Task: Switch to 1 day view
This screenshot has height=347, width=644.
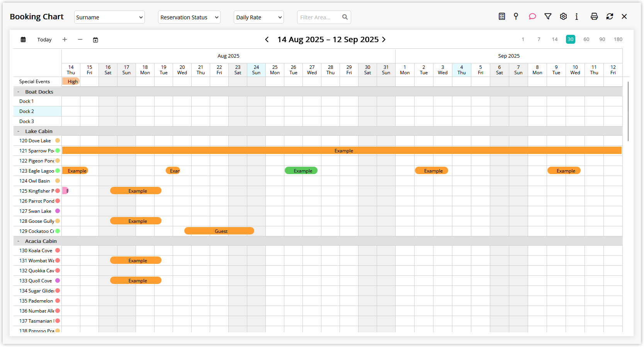Action: pyautogui.click(x=523, y=39)
